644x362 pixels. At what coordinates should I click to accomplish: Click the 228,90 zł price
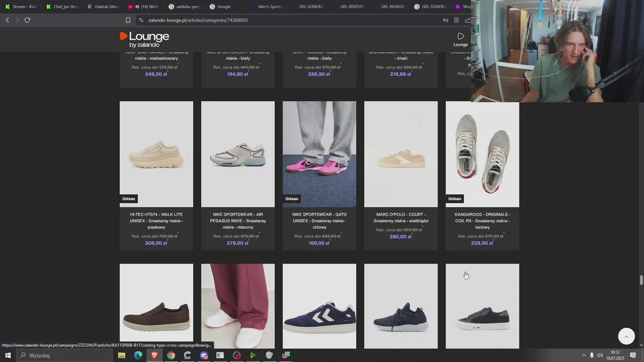[482, 243]
